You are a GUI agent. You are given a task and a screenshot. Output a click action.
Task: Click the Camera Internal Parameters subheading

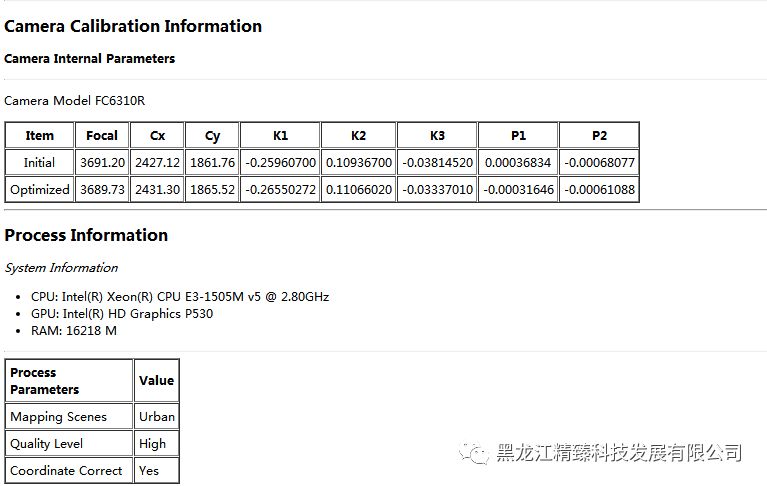click(x=89, y=59)
